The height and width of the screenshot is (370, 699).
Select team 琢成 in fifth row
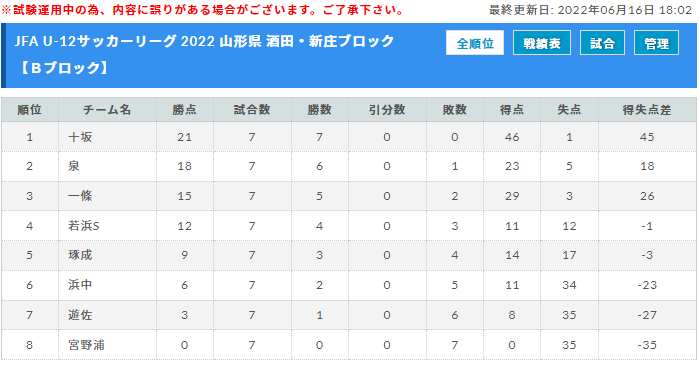click(x=80, y=255)
